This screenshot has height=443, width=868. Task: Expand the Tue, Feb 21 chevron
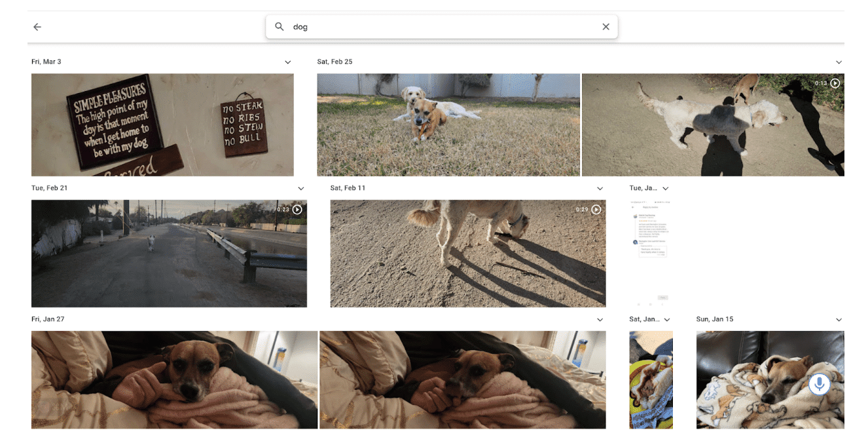coord(300,189)
